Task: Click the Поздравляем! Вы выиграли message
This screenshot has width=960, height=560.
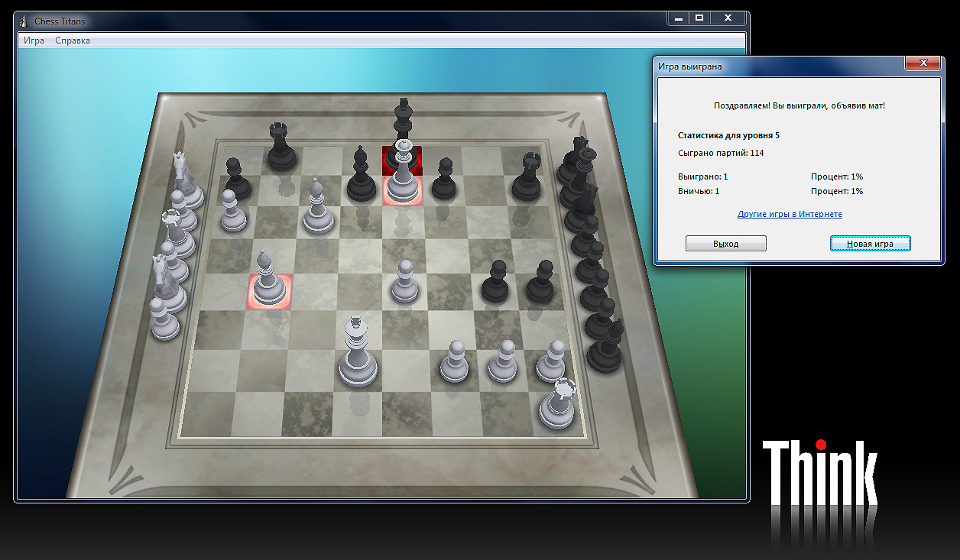Action: [x=799, y=106]
